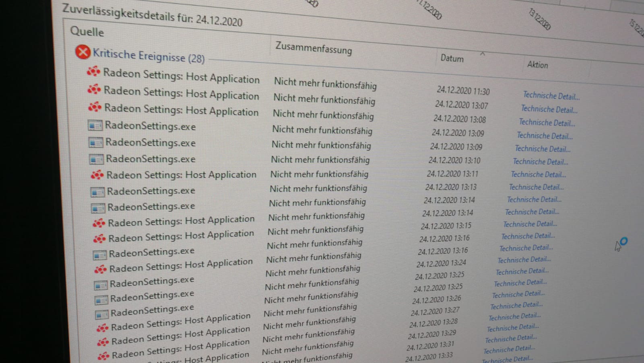Click the date 24.12.2020 13:08
644x363 pixels.
point(460,119)
